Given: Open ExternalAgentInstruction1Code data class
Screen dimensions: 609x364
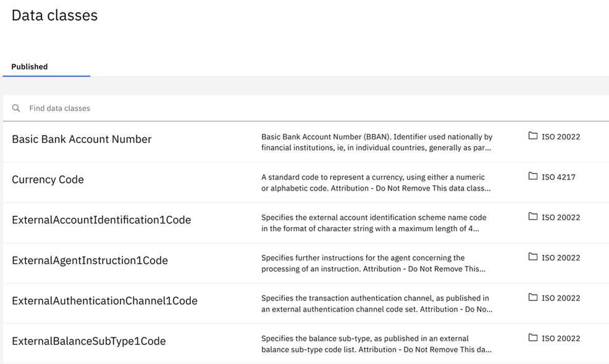Looking at the screenshot, I should (x=90, y=260).
